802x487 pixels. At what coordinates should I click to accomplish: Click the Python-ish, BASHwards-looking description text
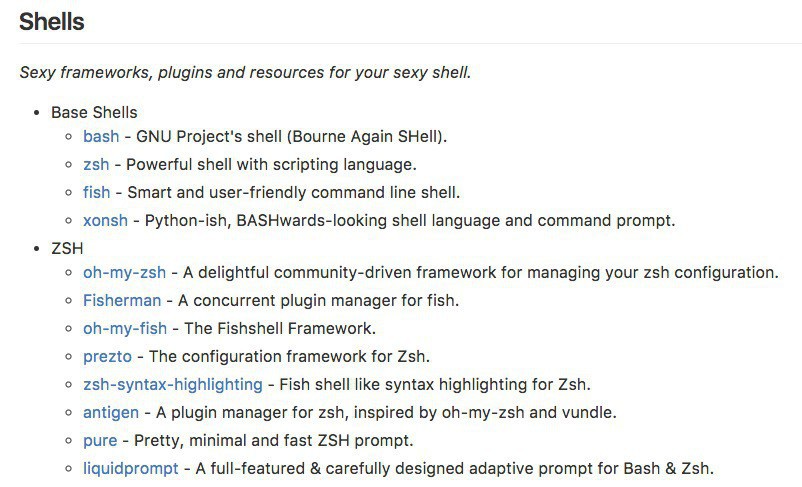pos(410,220)
